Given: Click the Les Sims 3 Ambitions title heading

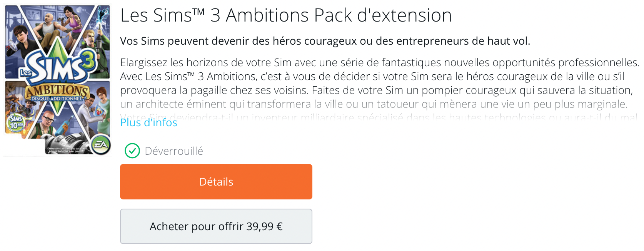Looking at the screenshot, I should pos(286,15).
